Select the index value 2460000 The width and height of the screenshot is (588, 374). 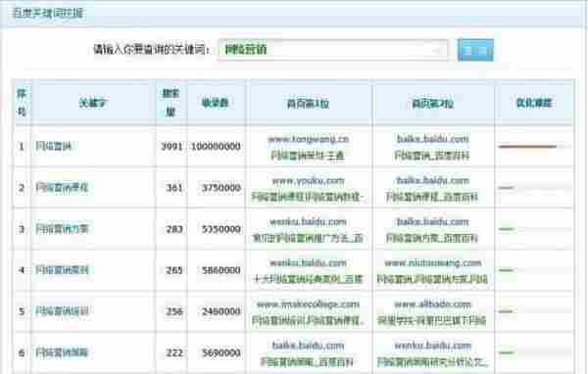(221, 311)
